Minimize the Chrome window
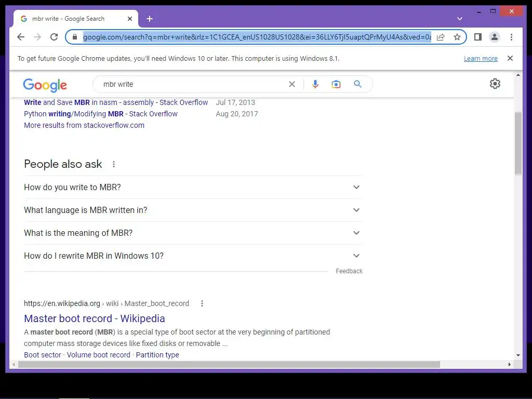 (478, 11)
